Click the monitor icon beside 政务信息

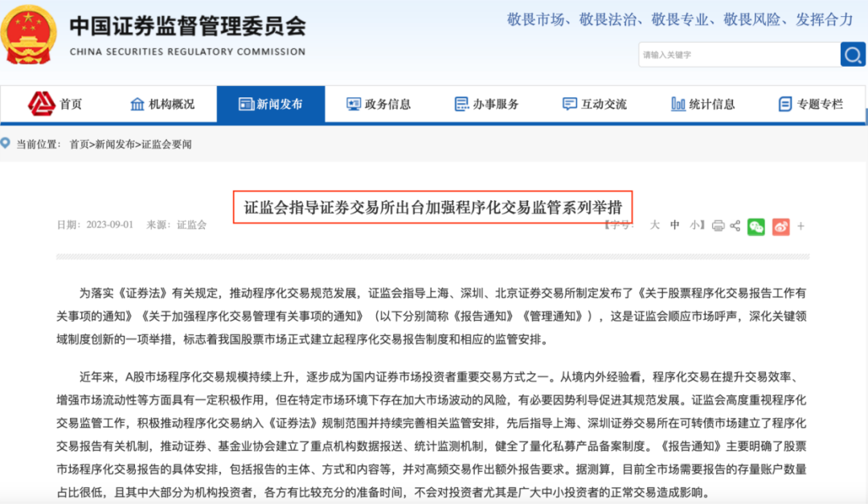(x=353, y=104)
